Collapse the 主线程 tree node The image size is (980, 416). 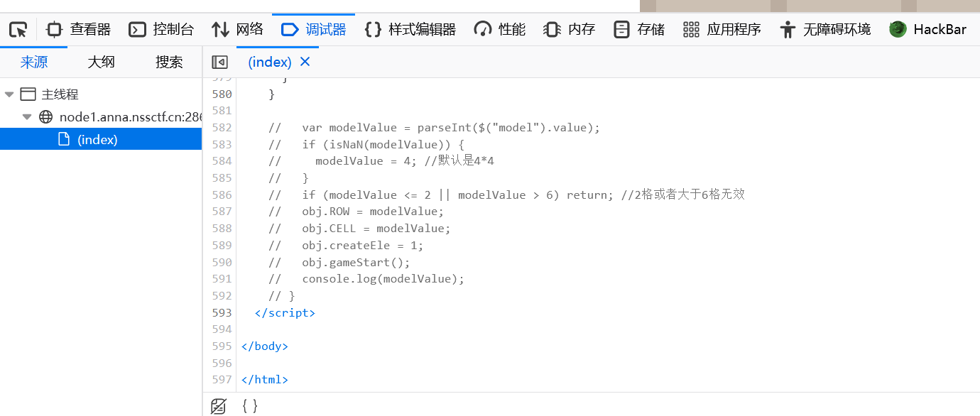pyautogui.click(x=9, y=94)
